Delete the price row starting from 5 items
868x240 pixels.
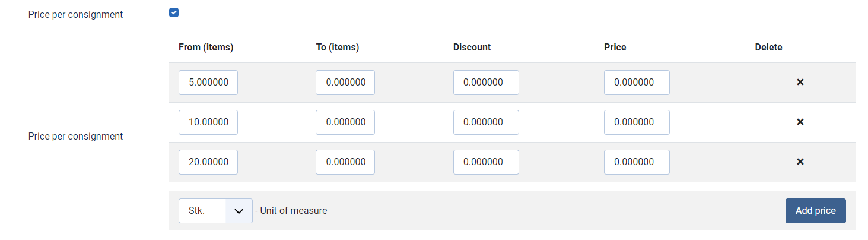(800, 82)
